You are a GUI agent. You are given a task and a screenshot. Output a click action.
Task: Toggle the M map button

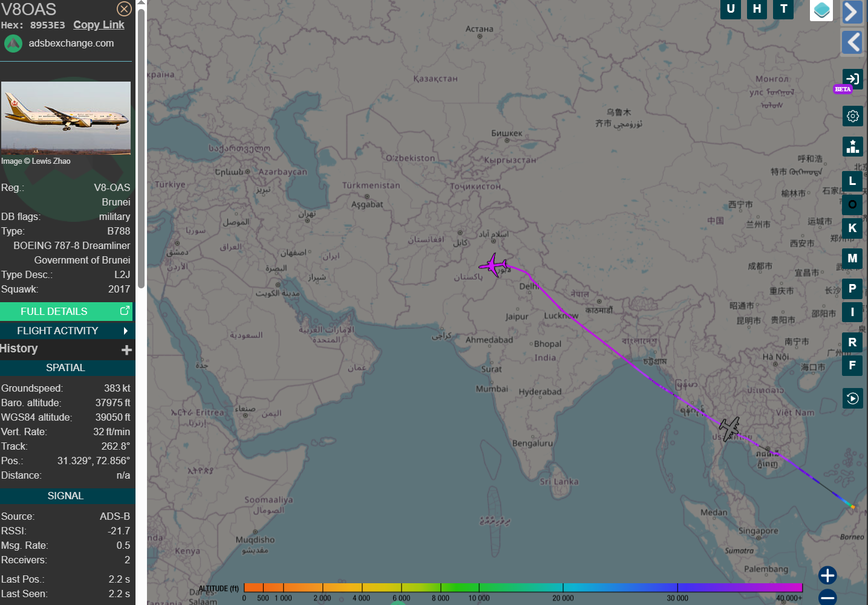tap(852, 258)
